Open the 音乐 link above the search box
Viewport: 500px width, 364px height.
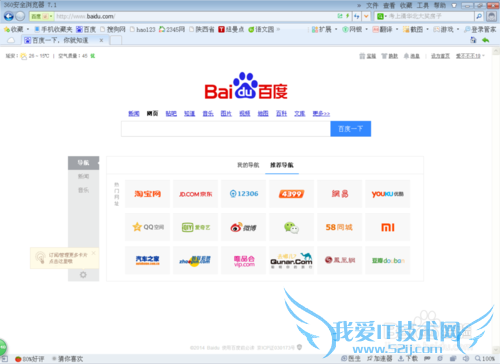pyautogui.click(x=208, y=114)
